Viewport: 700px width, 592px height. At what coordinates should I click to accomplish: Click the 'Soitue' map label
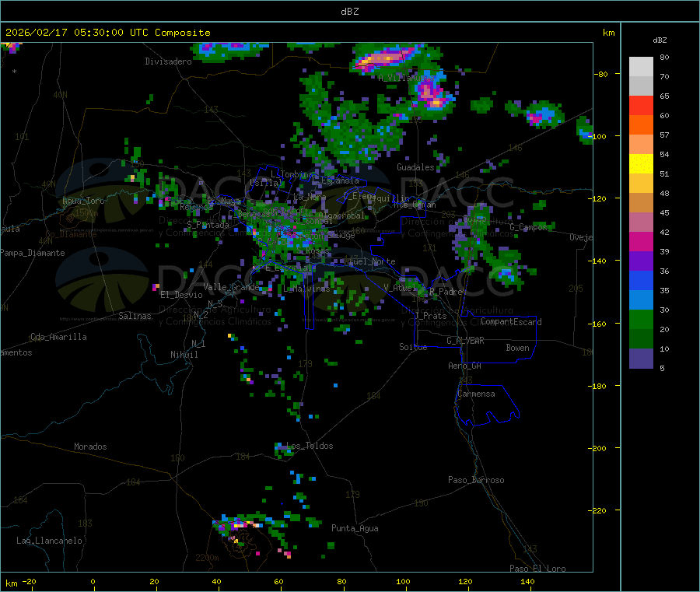[413, 347]
